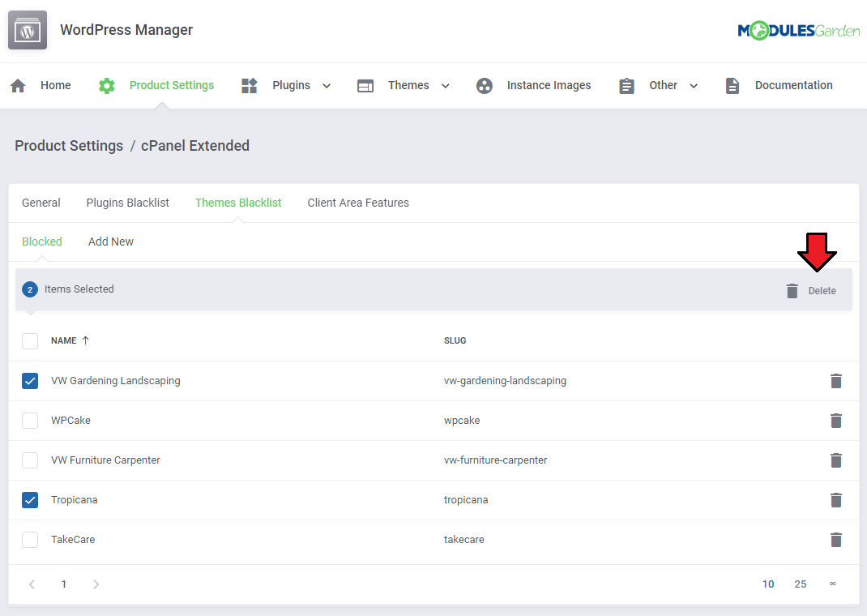Click the name sort arrow icon
The width and height of the screenshot is (867, 616).
coord(85,340)
